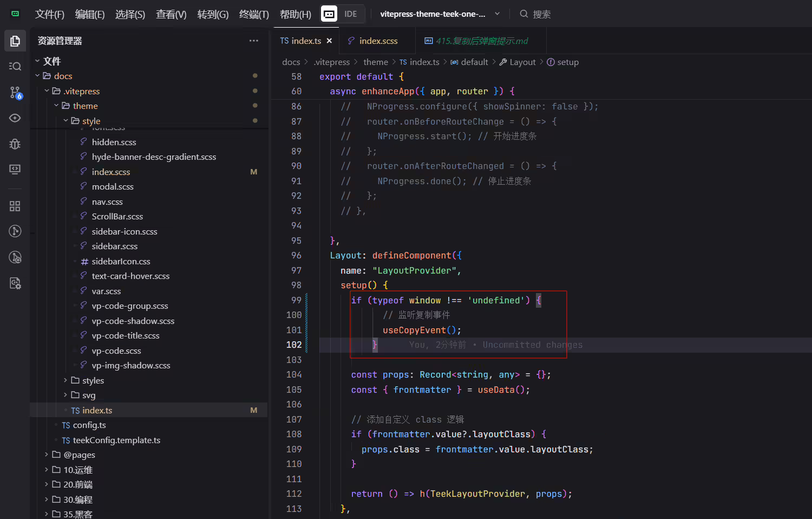Click the theme breadcrumb segment
This screenshot has height=519, width=812.
(376, 62)
